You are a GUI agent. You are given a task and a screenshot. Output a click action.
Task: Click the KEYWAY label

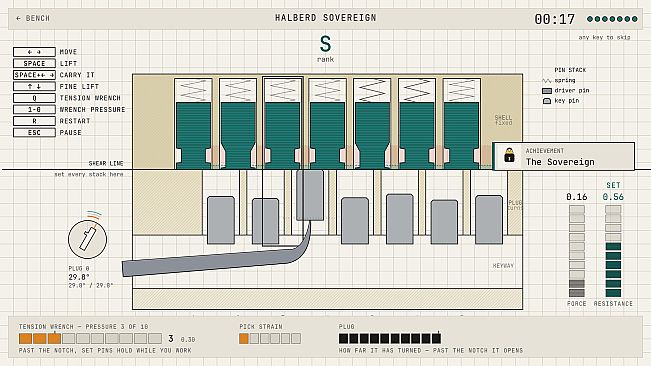click(x=503, y=266)
